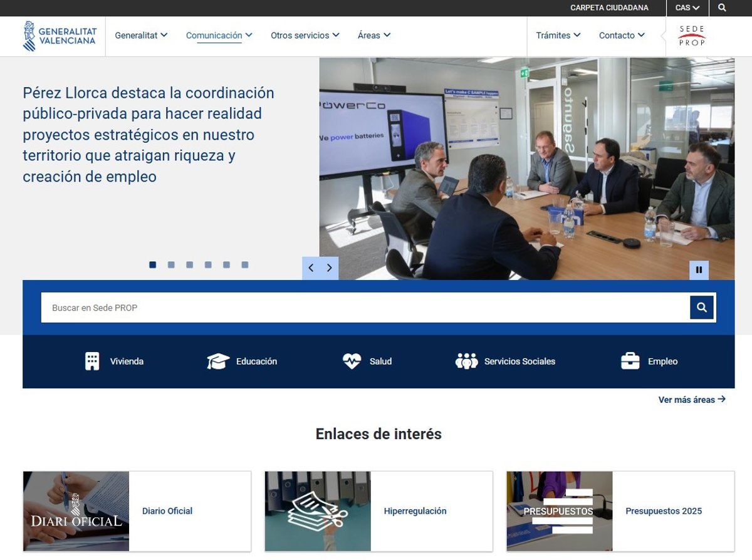752x560 pixels.
Task: Open the Otros servicios dropdown
Action: pyautogui.click(x=305, y=36)
